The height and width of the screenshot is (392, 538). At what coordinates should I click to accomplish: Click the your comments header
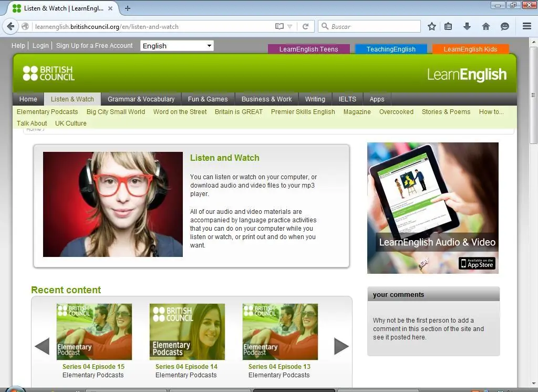pyautogui.click(x=433, y=294)
